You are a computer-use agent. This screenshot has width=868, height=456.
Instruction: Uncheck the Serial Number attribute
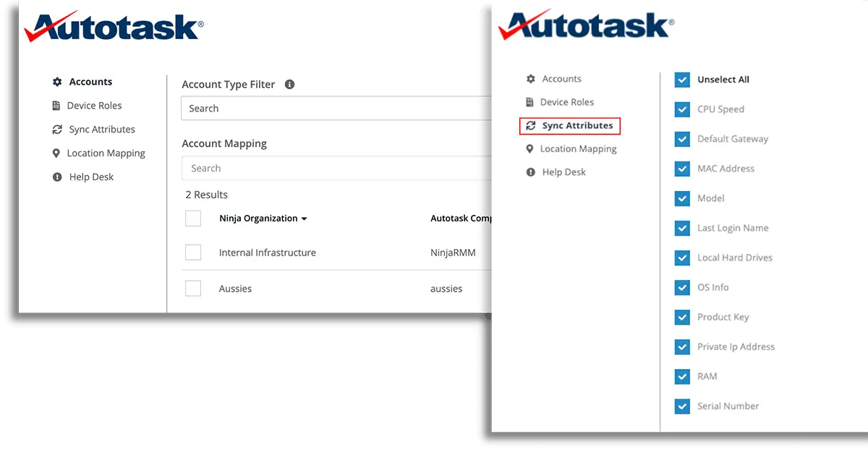tap(682, 406)
